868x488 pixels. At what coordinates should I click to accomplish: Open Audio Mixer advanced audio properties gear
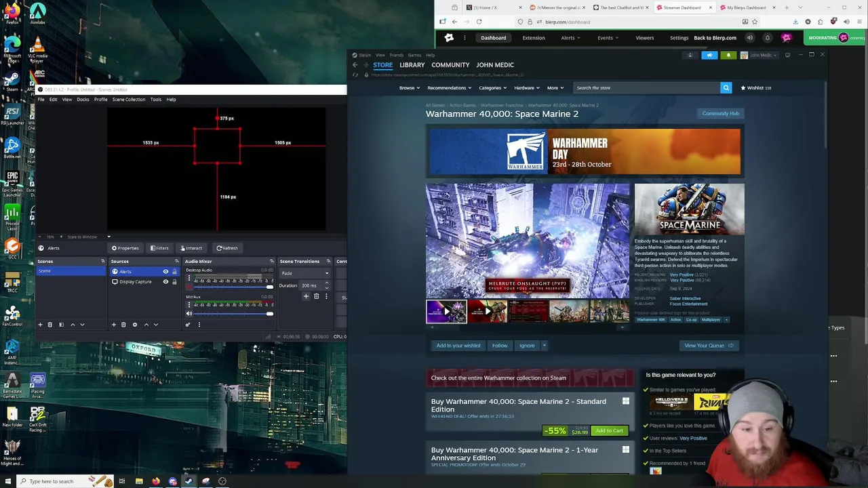coord(188,325)
